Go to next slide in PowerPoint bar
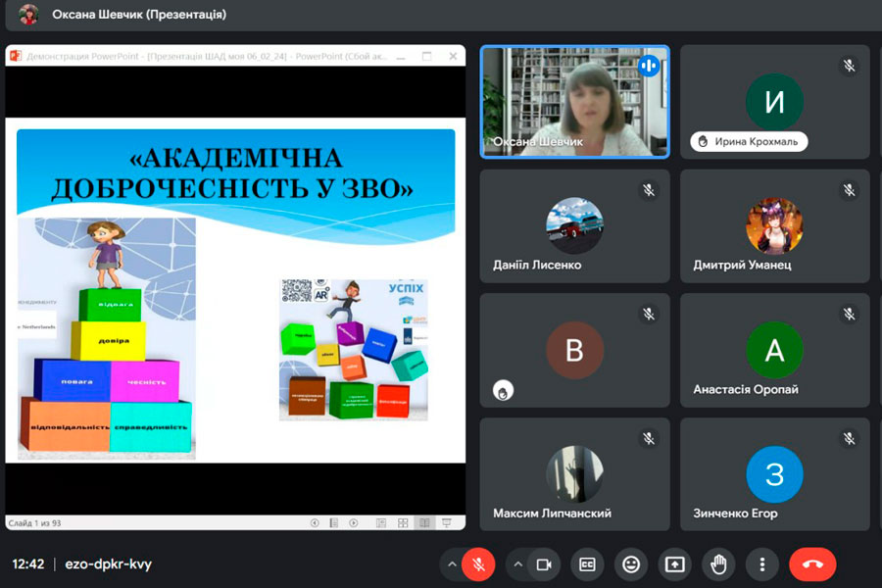882x588 pixels. point(353,523)
